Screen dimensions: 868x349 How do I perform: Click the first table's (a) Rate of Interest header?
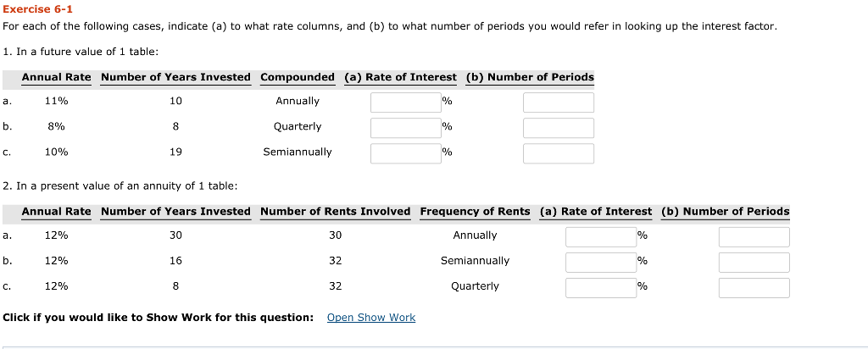click(400, 77)
